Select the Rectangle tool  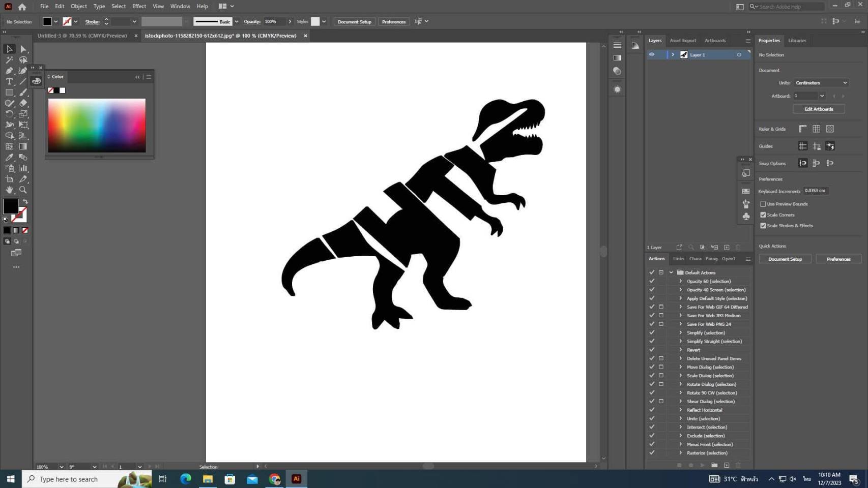coord(9,93)
